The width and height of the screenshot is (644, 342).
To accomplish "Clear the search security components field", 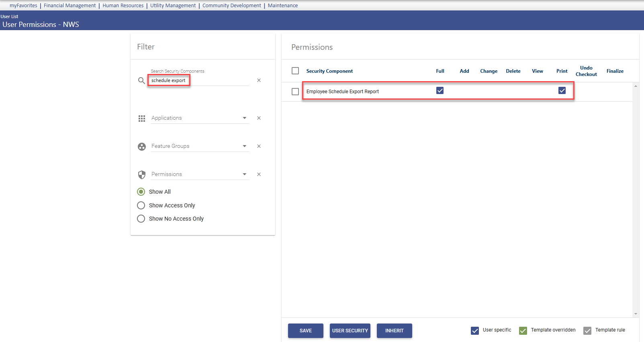I will coord(259,80).
